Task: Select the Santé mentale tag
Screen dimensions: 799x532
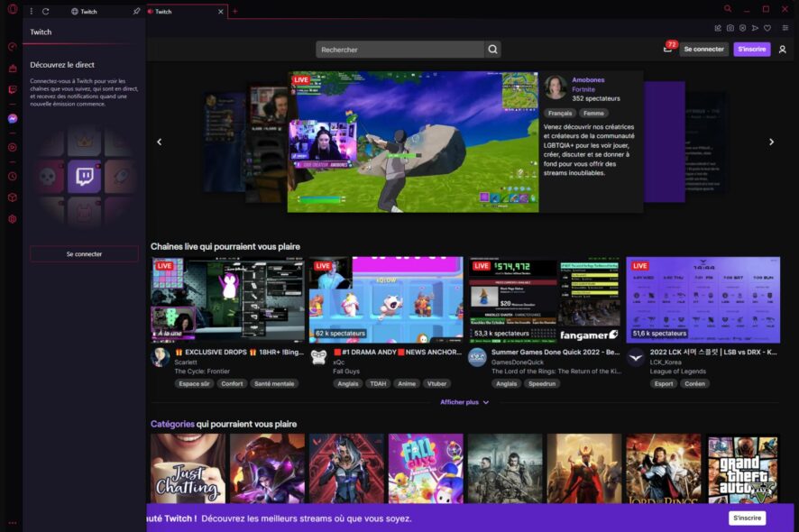Action: (274, 384)
